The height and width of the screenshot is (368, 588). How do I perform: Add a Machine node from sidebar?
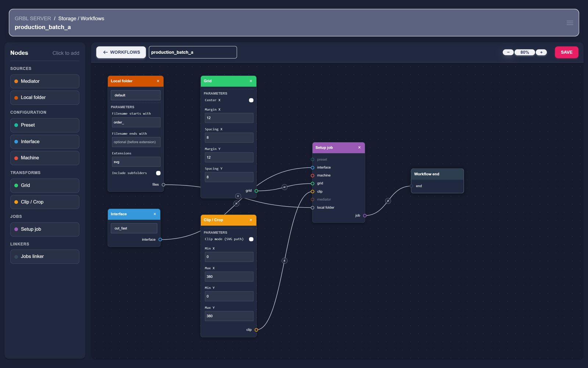click(x=45, y=158)
